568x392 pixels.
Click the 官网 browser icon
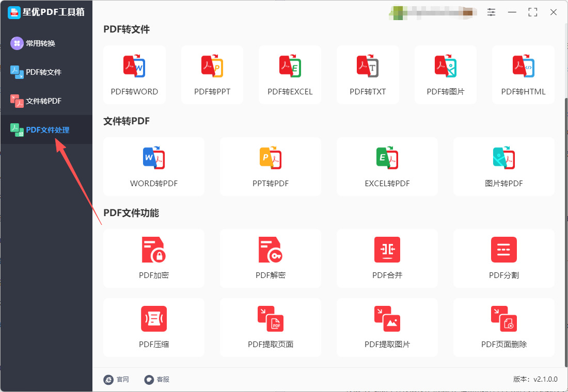pos(108,380)
